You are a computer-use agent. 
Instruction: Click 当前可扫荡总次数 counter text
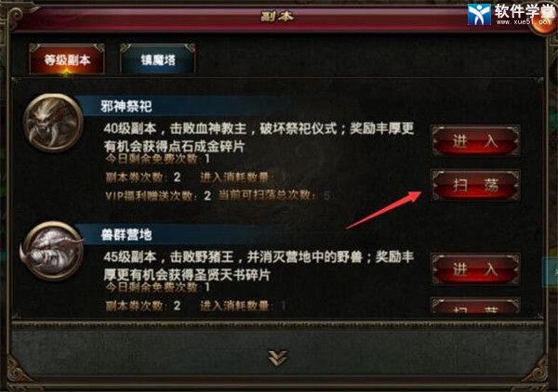[274, 195]
